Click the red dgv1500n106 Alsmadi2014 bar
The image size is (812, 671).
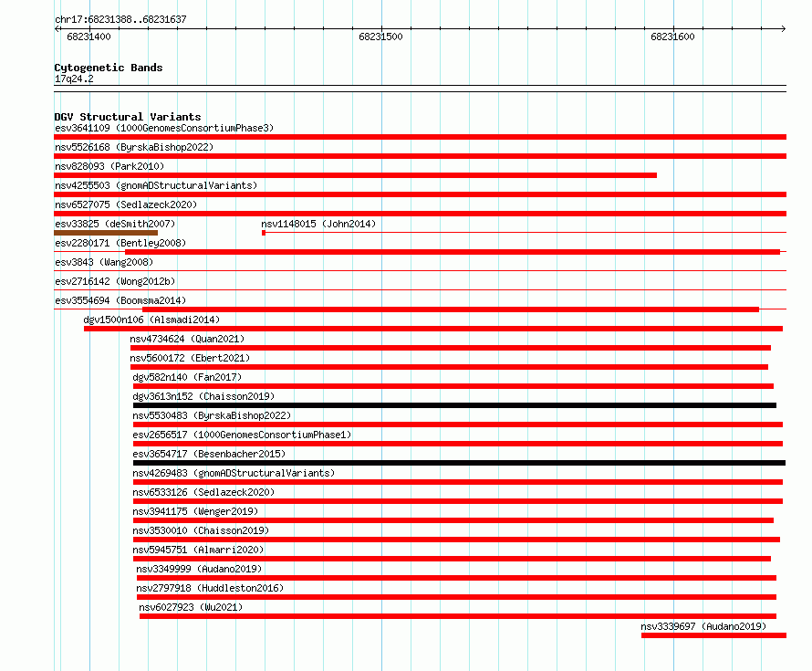[x=433, y=329]
